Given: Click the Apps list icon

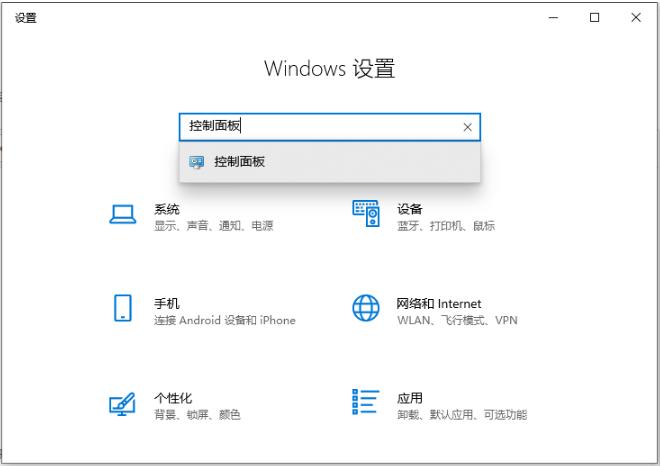Looking at the screenshot, I should (366, 402).
